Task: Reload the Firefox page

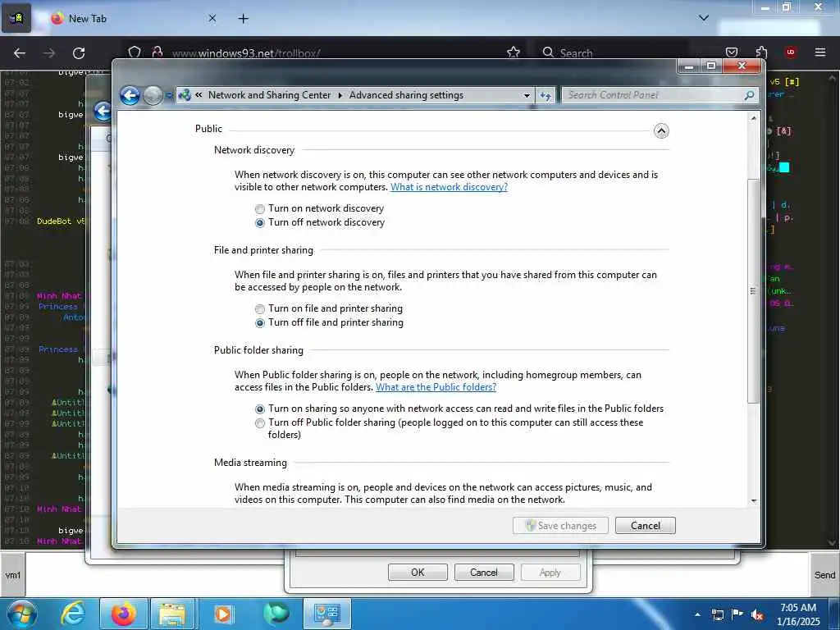Action: 79,53
